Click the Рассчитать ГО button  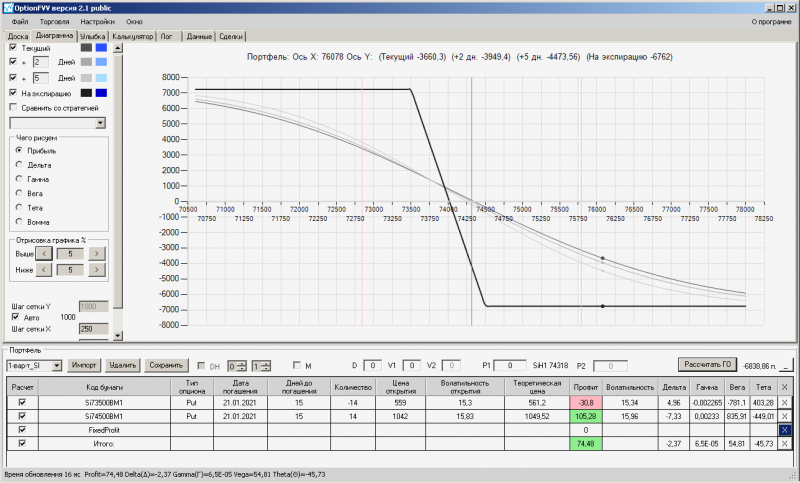707,364
